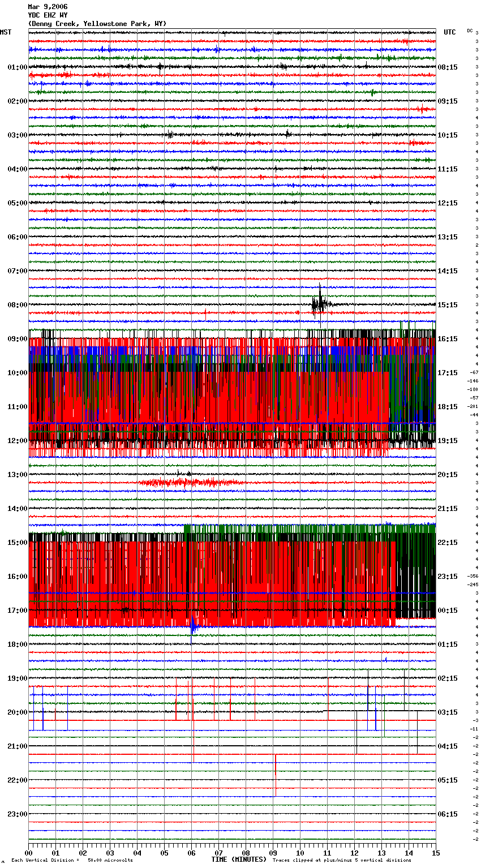
Task: Select the 23:00 MST hour label
Action: pyautogui.click(x=18, y=814)
